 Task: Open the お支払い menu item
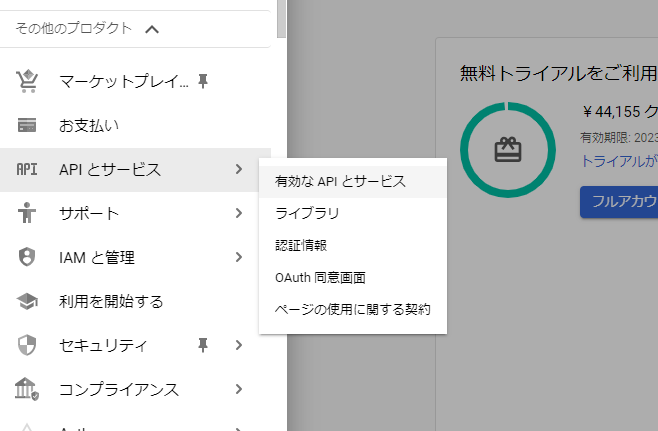(136, 125)
